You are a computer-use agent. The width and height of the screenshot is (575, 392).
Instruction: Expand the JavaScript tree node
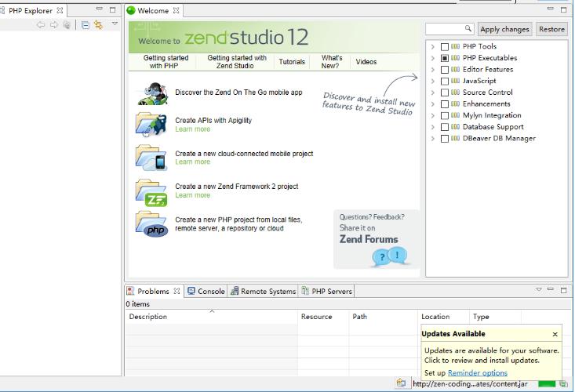pos(433,81)
